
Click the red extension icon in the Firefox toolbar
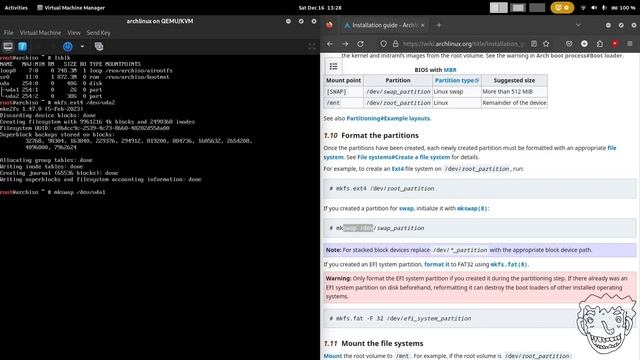pos(615,44)
